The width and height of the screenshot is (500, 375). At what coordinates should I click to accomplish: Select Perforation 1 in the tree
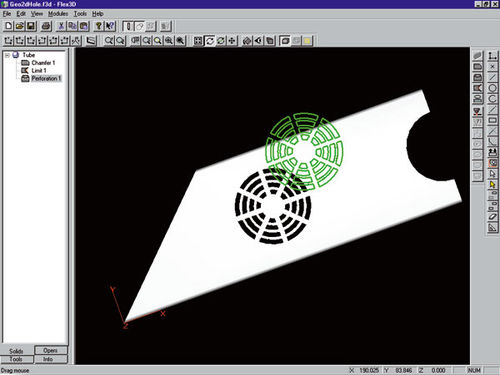click(46, 78)
